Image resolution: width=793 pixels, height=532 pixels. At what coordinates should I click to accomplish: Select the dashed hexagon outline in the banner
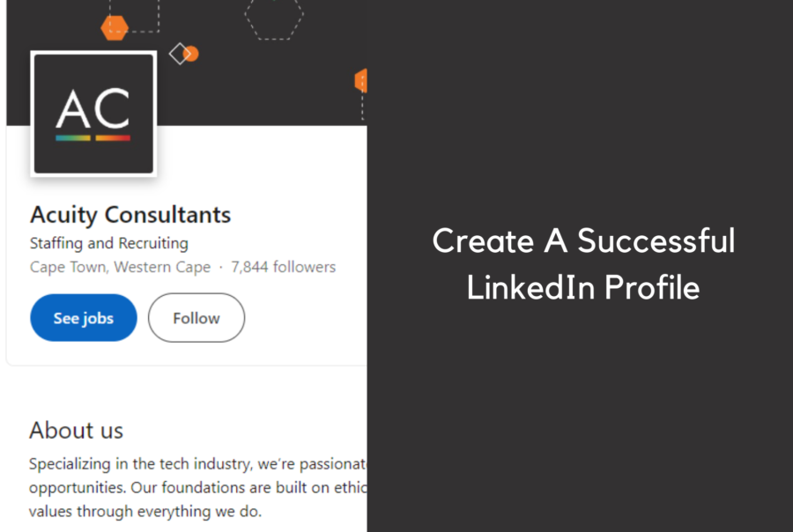point(273,16)
